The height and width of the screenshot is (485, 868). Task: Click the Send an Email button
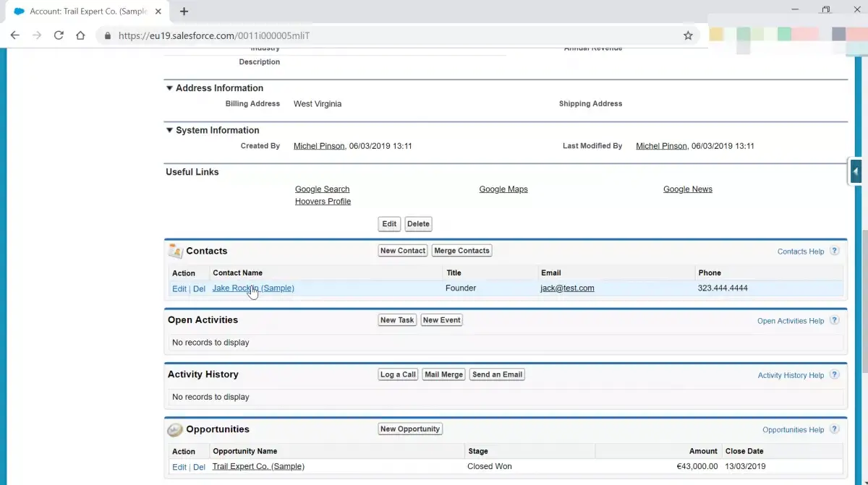click(x=497, y=374)
